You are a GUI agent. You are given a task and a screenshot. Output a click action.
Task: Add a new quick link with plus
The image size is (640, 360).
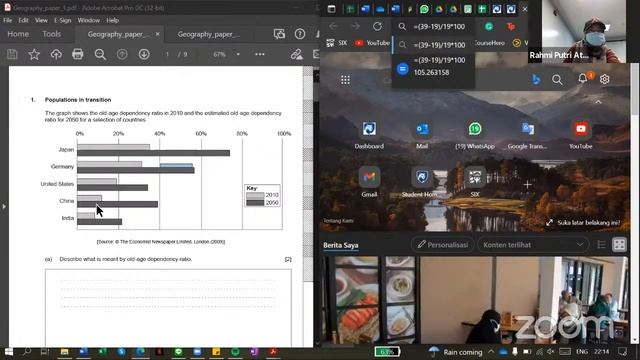527,184
